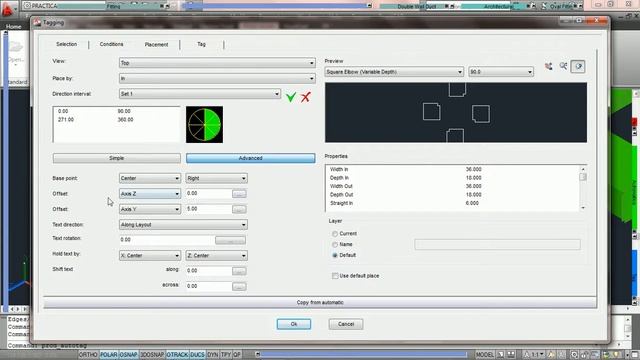Toggle the highlighted view icon above preview
This screenshot has height=360, width=640.
[x=578, y=66]
